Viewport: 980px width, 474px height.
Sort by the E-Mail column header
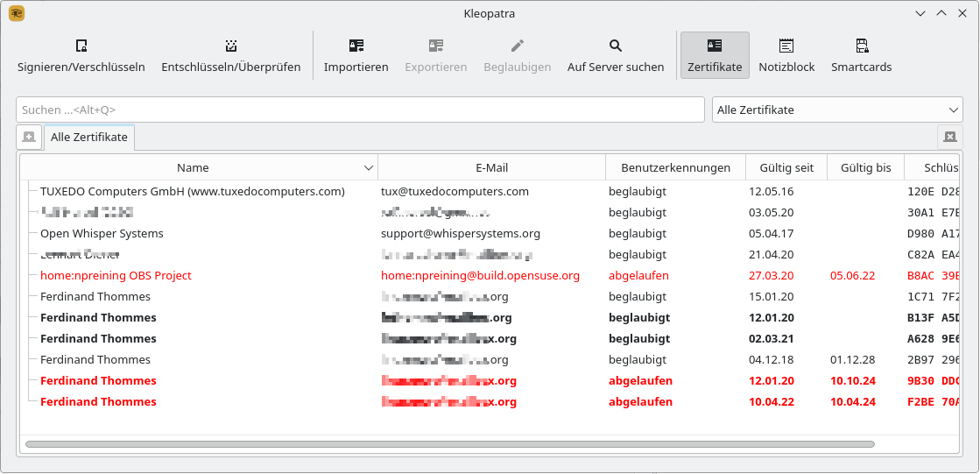coord(492,167)
